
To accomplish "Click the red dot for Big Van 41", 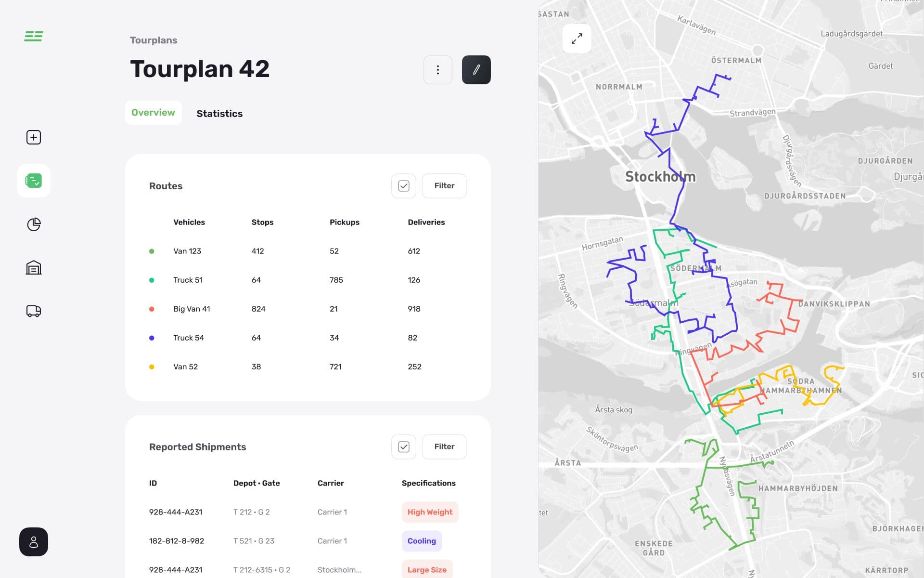I will pyautogui.click(x=152, y=309).
